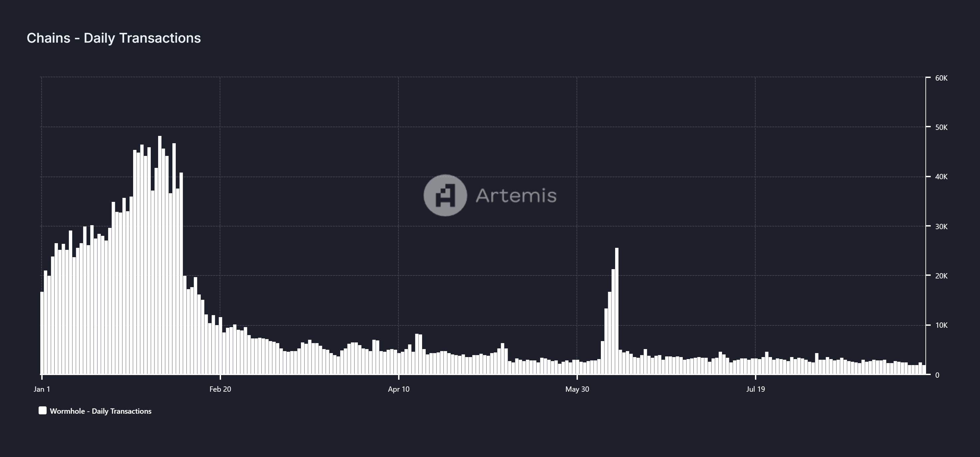Click the 10K y-axis label
980x457 pixels.
pos(941,325)
